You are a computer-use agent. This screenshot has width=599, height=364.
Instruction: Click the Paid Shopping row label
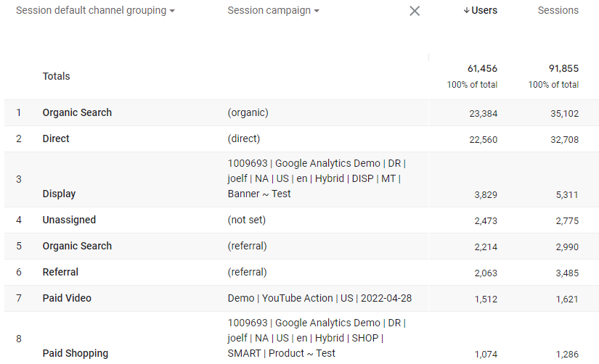pos(75,353)
